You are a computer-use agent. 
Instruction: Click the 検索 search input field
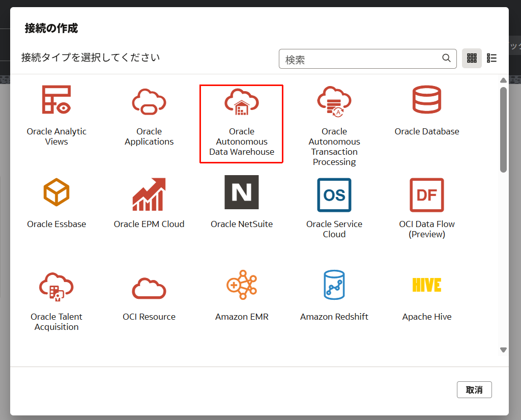367,59
